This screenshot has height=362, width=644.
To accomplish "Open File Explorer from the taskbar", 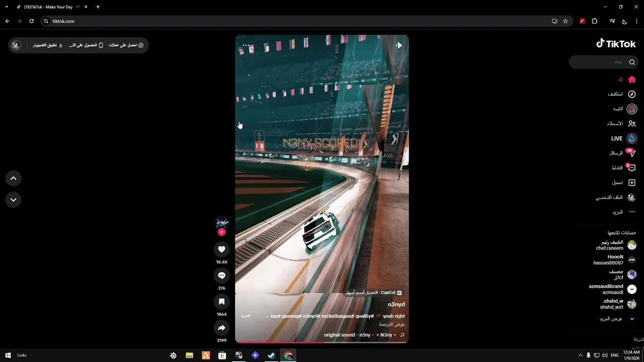I will pos(189,355).
